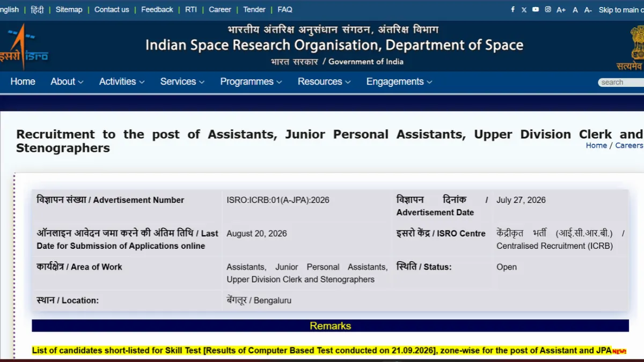Expand the Resources menu
The image size is (644, 362).
(324, 82)
